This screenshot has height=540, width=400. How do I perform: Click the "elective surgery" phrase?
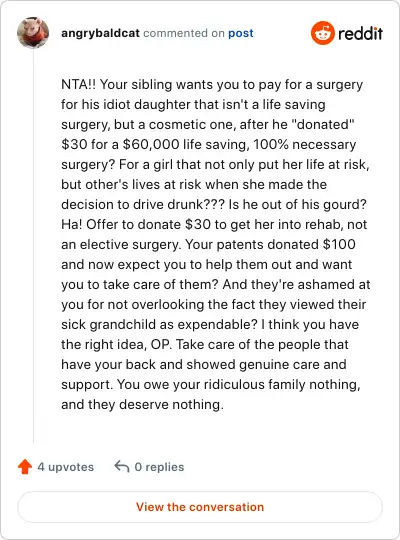click(130, 245)
